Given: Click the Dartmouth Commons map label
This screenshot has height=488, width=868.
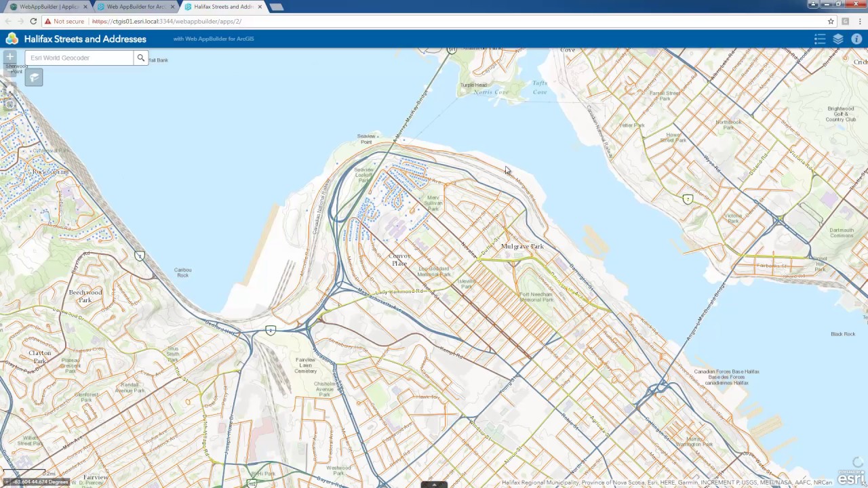Looking at the screenshot, I should tap(842, 232).
